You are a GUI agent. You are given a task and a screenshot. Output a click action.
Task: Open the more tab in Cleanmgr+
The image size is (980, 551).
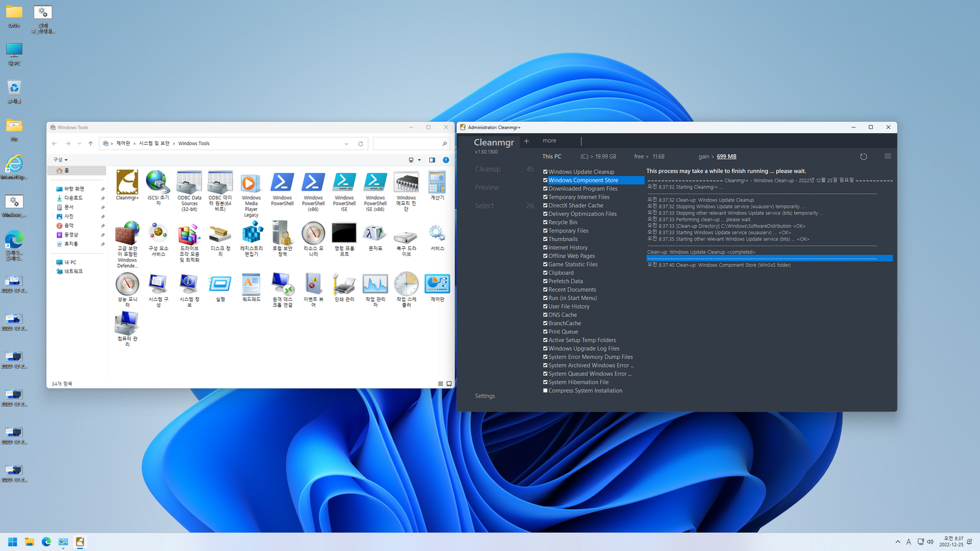coord(549,141)
